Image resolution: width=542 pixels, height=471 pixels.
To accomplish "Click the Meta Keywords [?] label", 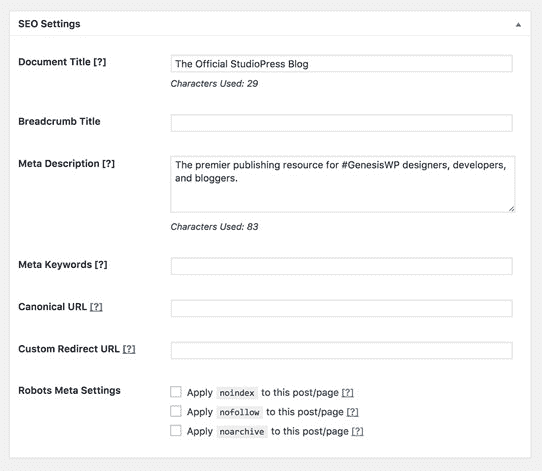I will coord(63,265).
